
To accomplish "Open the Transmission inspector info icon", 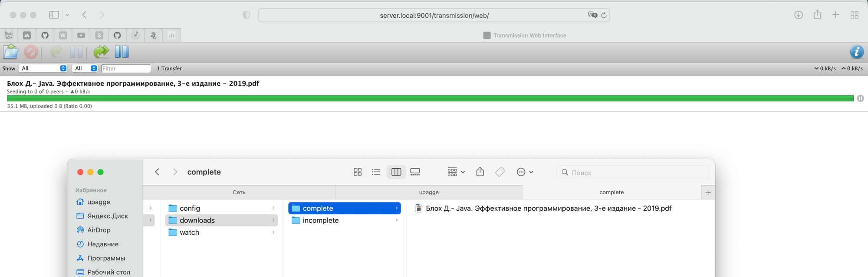I will tap(856, 52).
